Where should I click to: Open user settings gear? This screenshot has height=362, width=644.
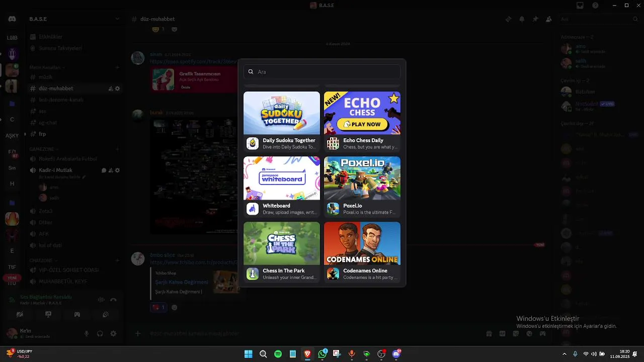(x=113, y=333)
